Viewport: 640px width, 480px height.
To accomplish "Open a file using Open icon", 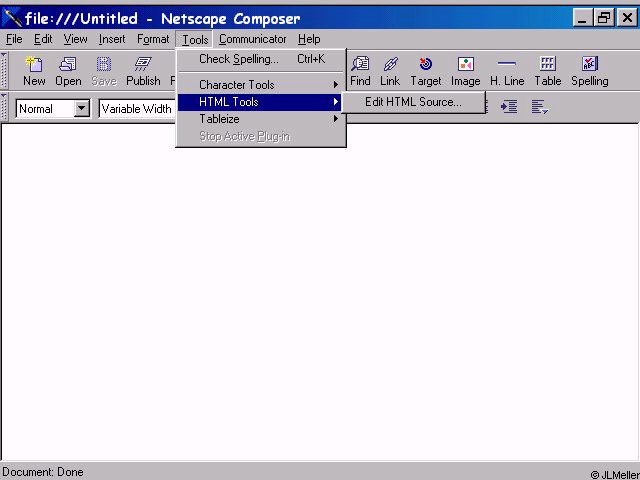I will 68,71.
